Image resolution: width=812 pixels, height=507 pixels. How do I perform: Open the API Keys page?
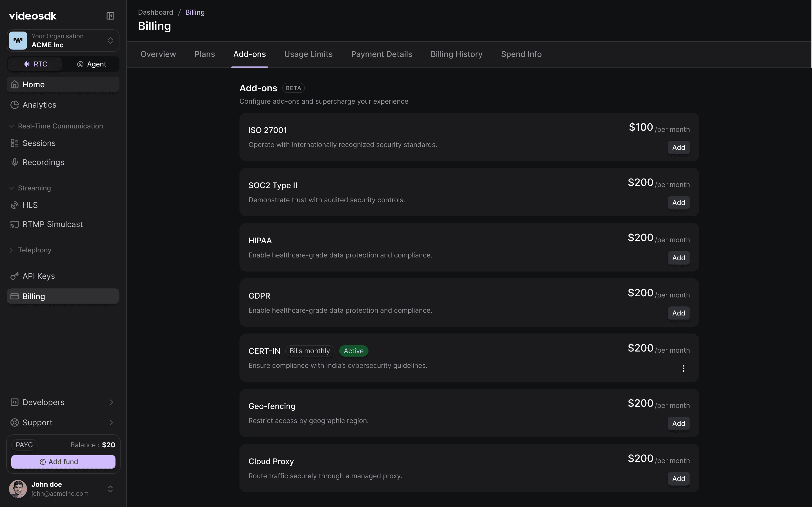(x=39, y=276)
